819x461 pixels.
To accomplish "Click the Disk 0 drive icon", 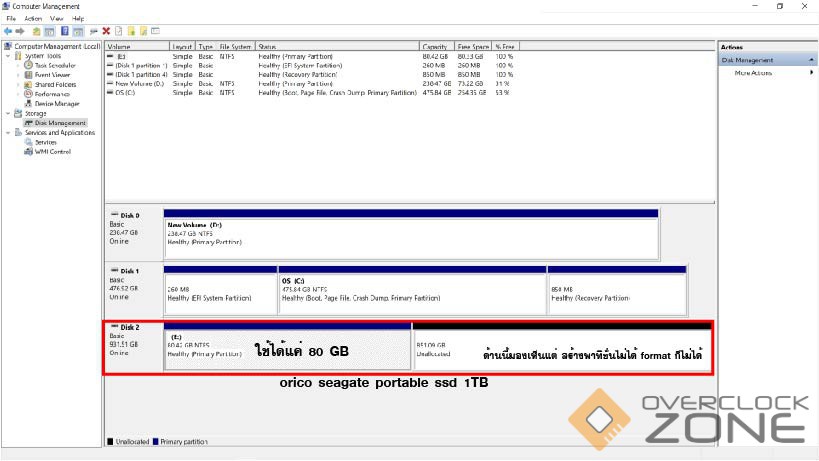I will pyautogui.click(x=114, y=215).
